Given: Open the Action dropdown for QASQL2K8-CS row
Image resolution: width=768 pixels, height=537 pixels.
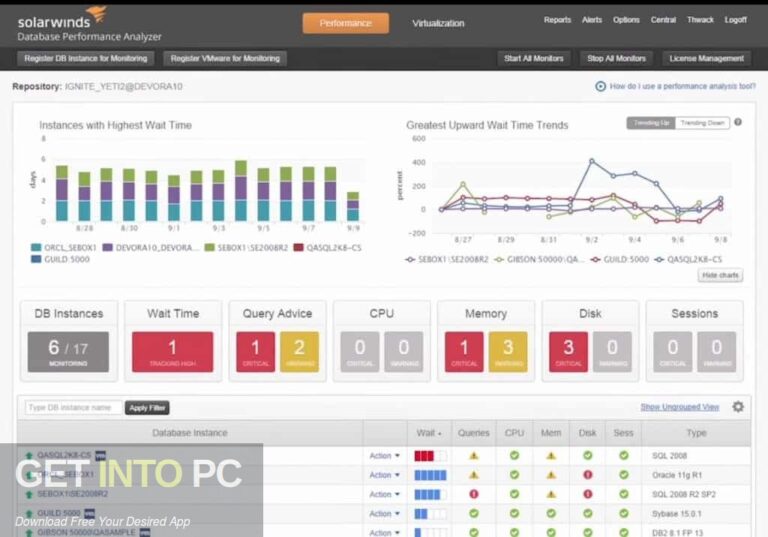Looking at the screenshot, I should coord(384,456).
